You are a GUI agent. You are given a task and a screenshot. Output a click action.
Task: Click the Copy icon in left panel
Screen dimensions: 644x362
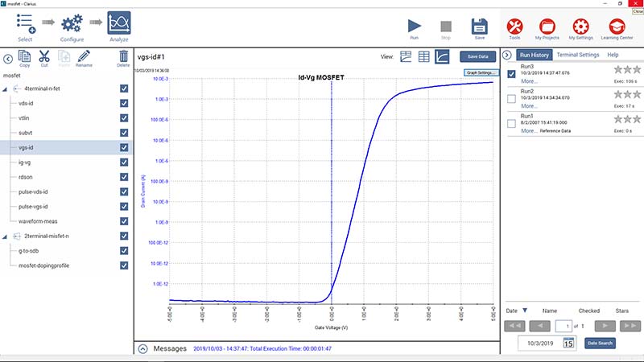click(x=24, y=56)
